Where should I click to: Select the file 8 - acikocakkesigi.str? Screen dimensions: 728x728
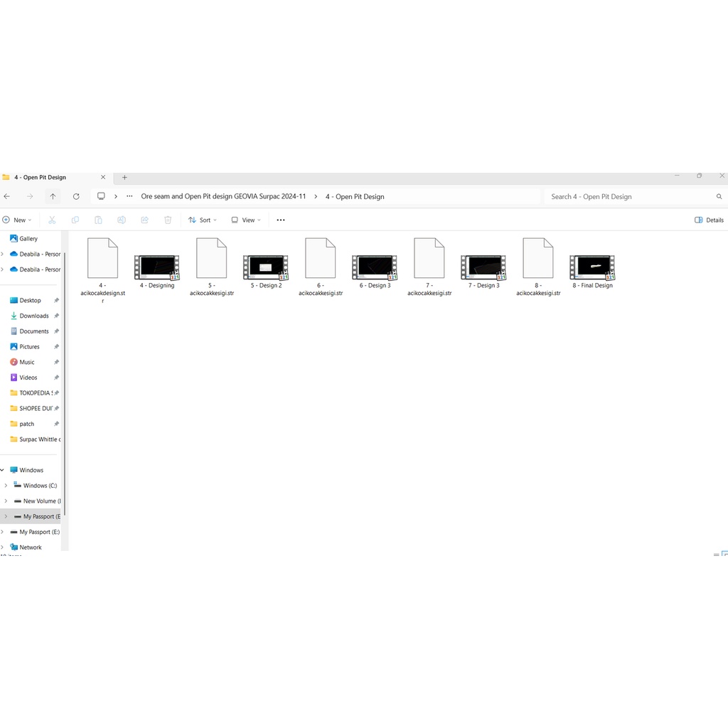tap(538, 267)
